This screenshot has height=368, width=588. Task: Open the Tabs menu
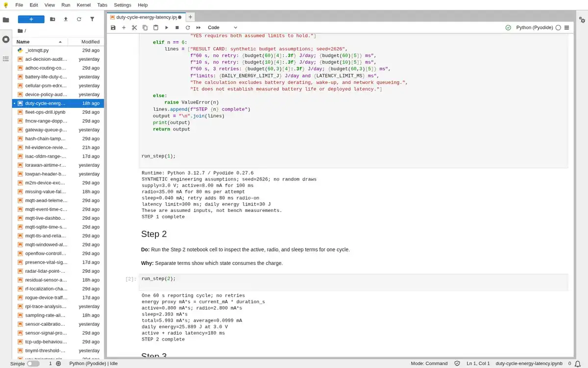[x=102, y=5]
